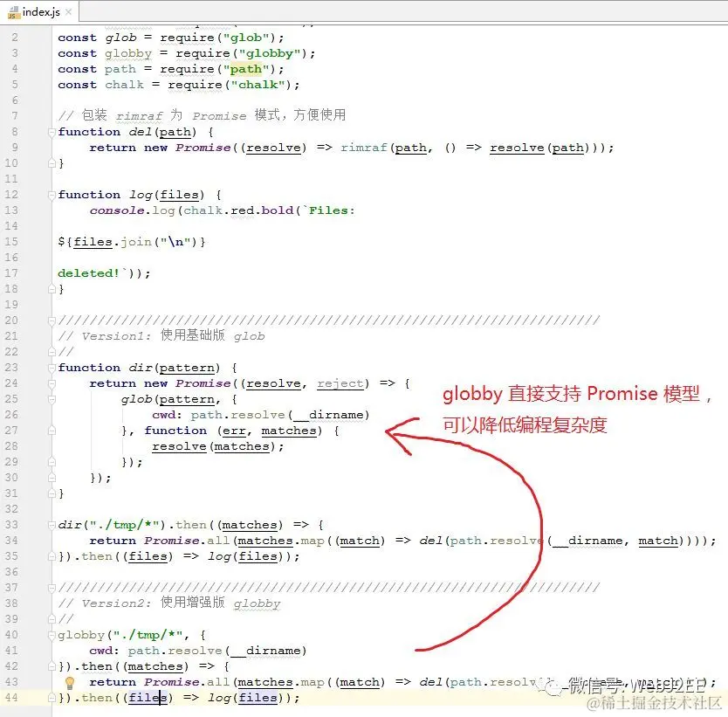Click the fold end marker on line 31
Viewport: 728px width, 717px height.
[52, 493]
